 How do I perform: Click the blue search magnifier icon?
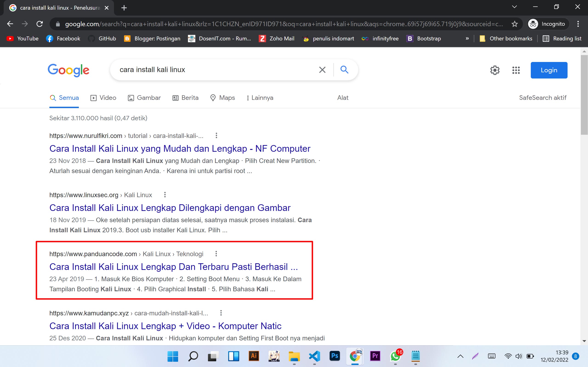(344, 70)
